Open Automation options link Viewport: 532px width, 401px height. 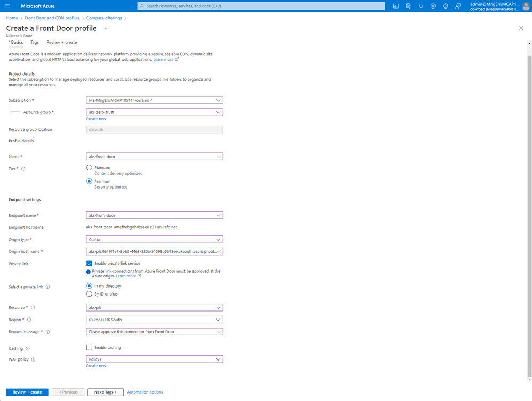[145, 392]
